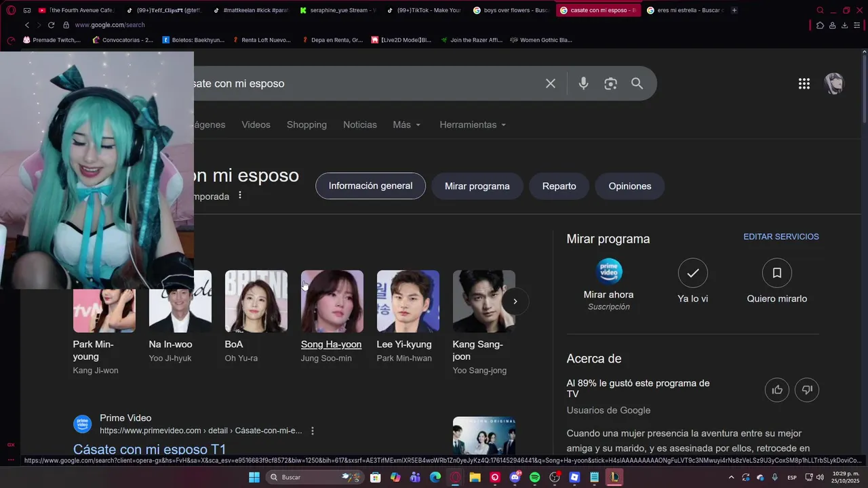
Task: Open the browser downloads icon
Action: pos(844,25)
